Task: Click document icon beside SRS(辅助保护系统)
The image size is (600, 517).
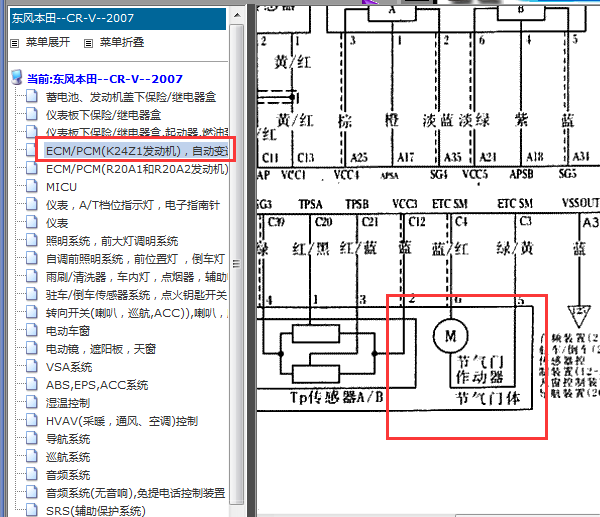Action: pos(32,510)
